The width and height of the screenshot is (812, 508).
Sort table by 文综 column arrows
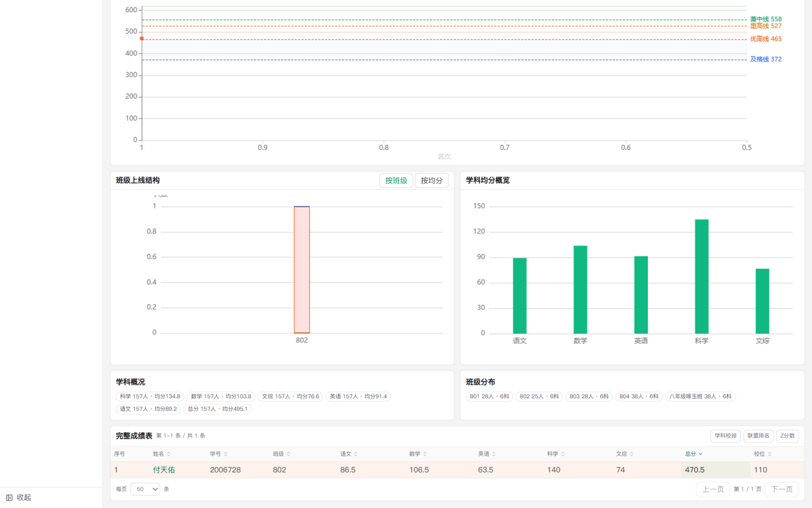coord(632,454)
